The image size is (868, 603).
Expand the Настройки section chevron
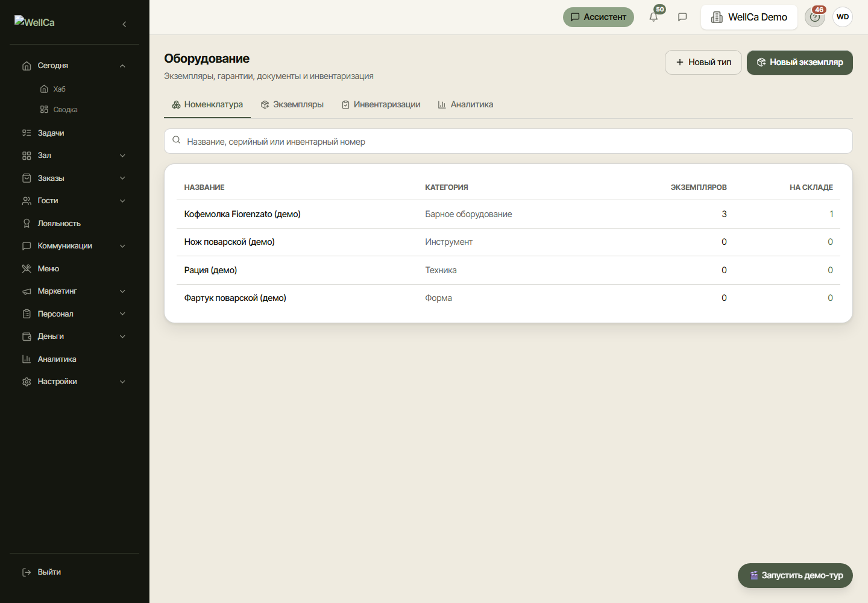coord(122,382)
